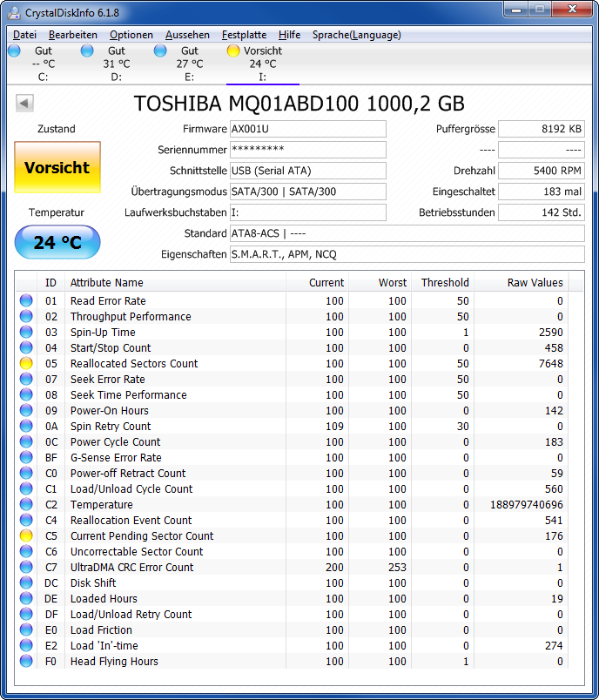The image size is (599, 700).
Task: Click the Laufwerksbuchstaben field I:
Action: pyautogui.click(x=308, y=212)
